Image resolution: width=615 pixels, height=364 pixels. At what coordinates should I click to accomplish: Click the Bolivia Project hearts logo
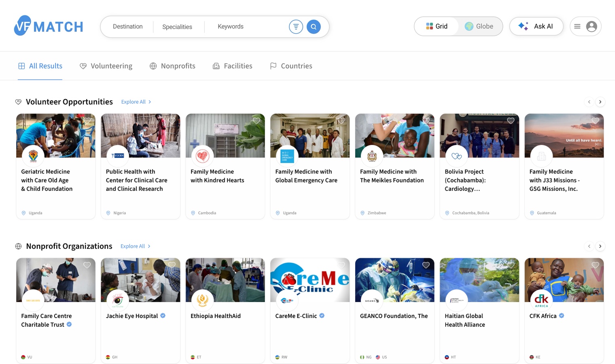[457, 156]
